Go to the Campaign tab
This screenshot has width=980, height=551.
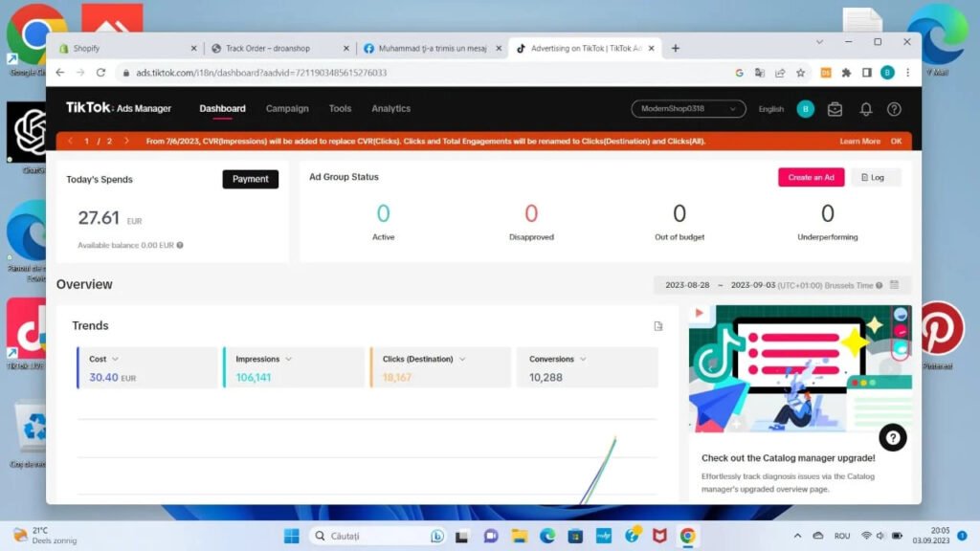click(x=287, y=109)
